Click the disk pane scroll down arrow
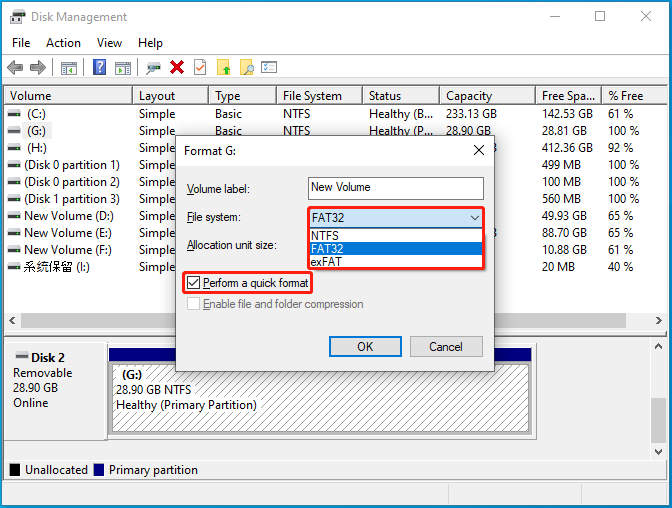 pyautogui.click(x=658, y=451)
